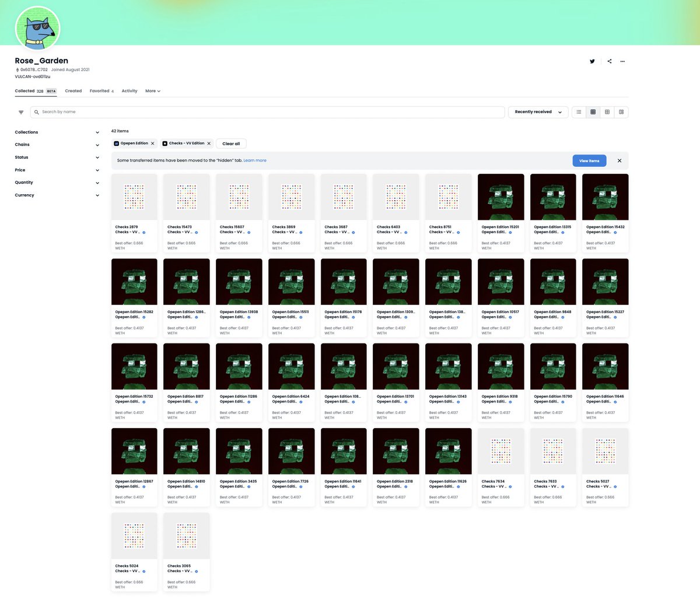Click the Search by name field
Image resolution: width=700 pixels, height=610 pixels.
[267, 112]
